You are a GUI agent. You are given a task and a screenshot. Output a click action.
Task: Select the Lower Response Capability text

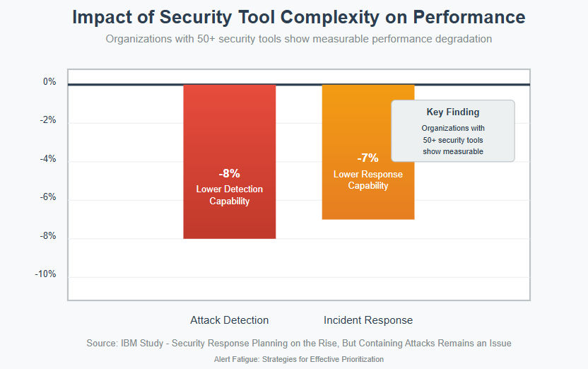(x=367, y=180)
